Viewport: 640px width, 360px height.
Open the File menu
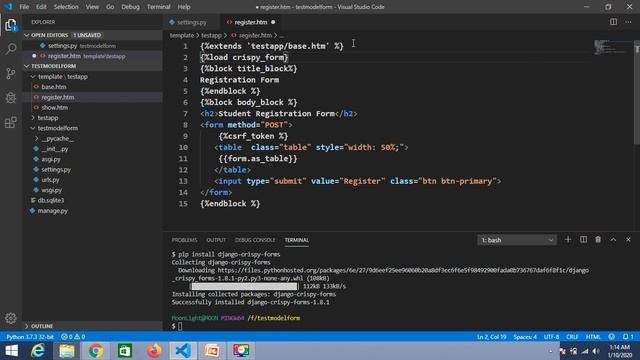24,7
